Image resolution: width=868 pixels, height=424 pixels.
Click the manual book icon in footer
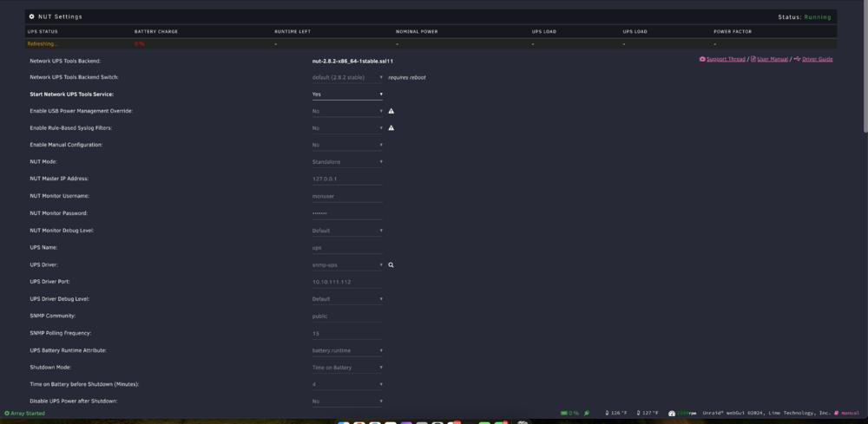(x=837, y=413)
